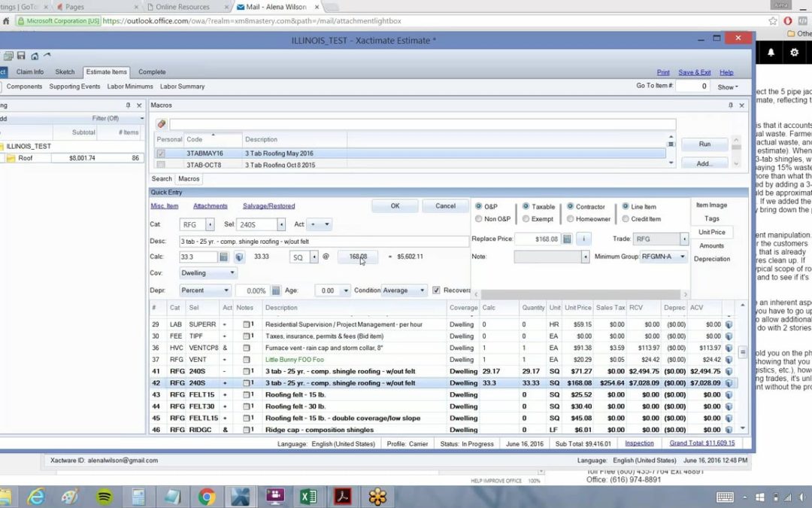Open the Trade dropdown arrow
The width and height of the screenshot is (812, 508).
click(683, 239)
